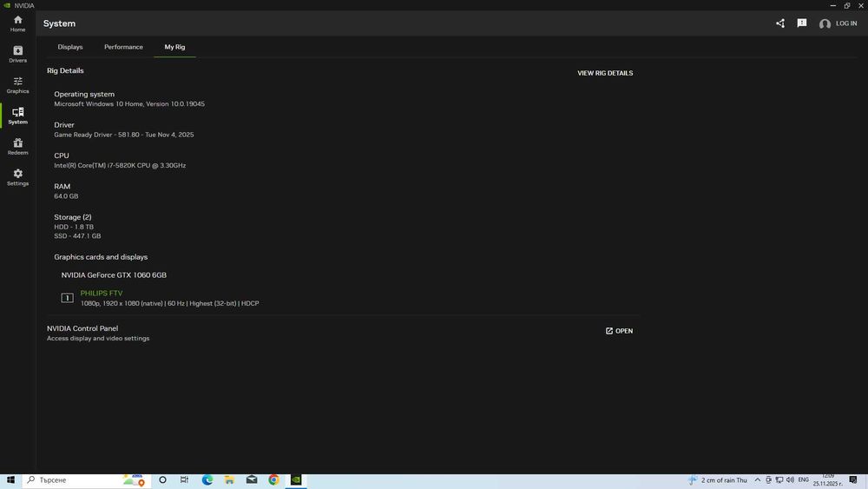Click the Storage (2) label
Image resolution: width=868 pixels, height=489 pixels.
click(x=73, y=217)
